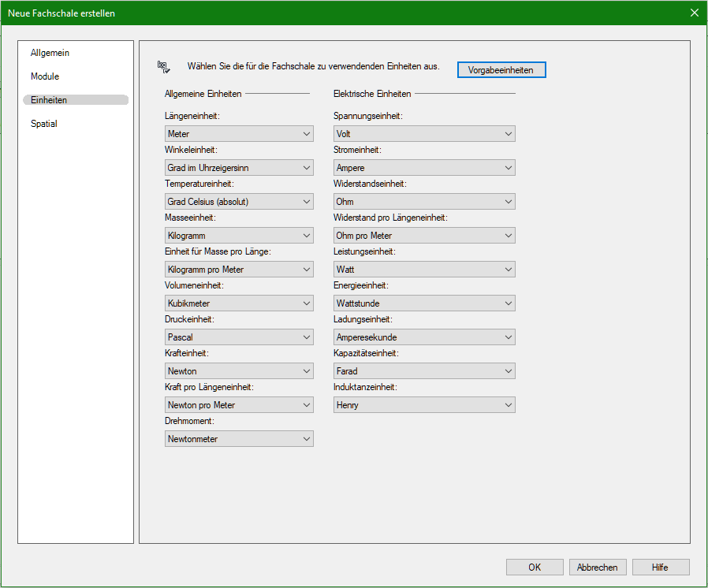Expand the Volumeneinheit dropdown showing Kubikmeter
Viewport: 708px width, 588px height.
239,303
